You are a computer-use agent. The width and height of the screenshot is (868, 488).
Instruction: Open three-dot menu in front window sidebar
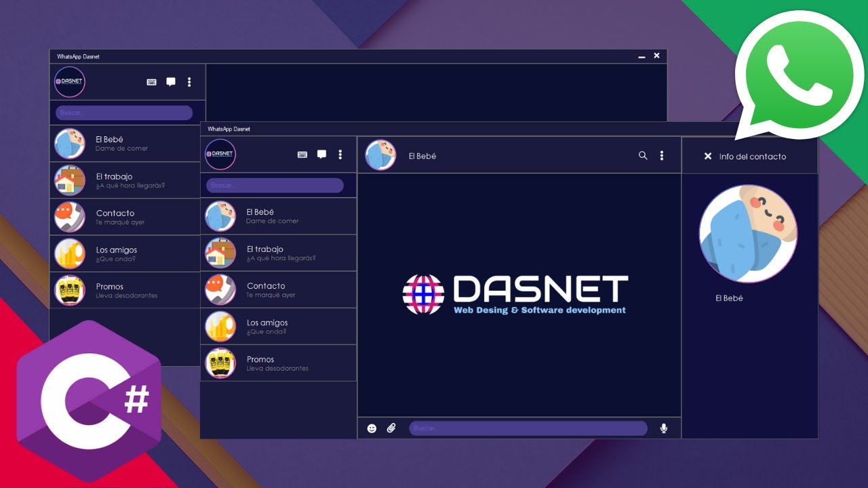(340, 155)
